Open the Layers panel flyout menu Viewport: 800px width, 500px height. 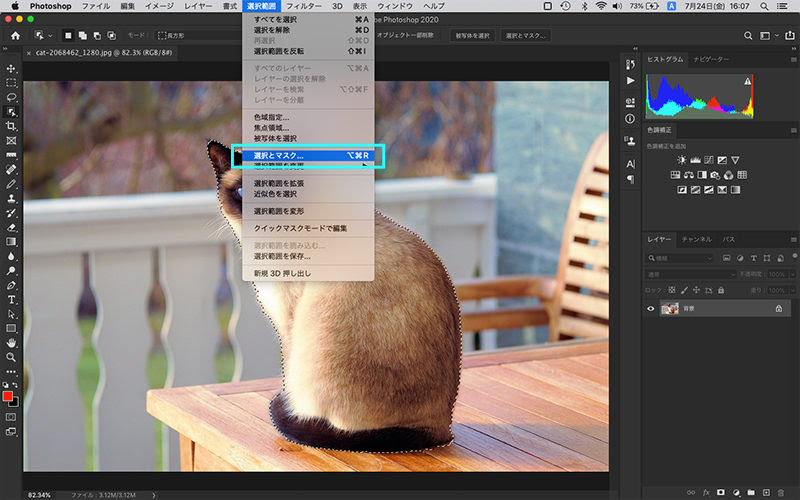pos(793,239)
